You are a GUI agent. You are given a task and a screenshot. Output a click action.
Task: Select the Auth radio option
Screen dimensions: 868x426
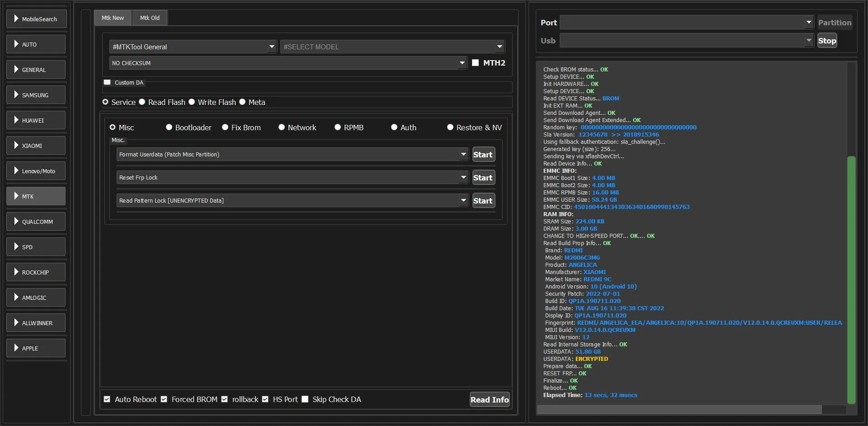(x=394, y=128)
